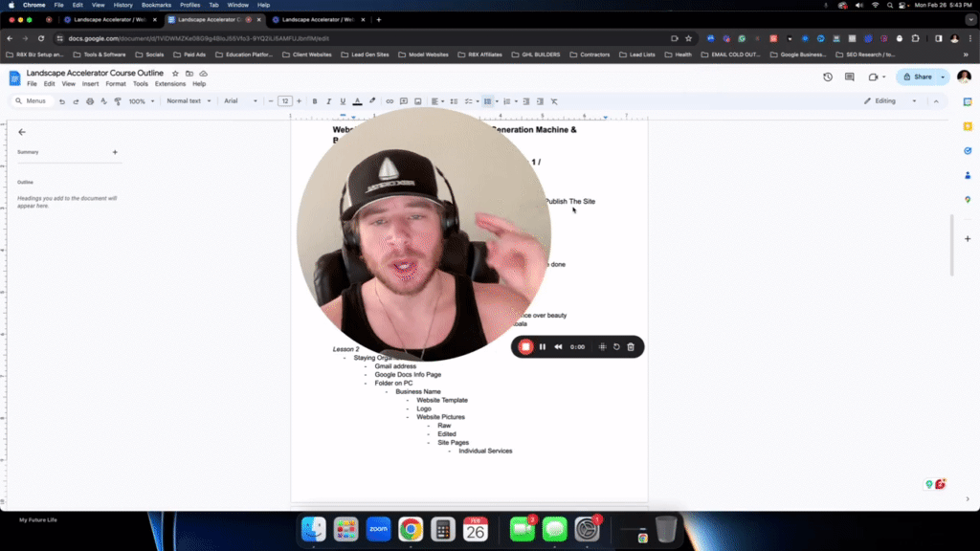Click the Share button
This screenshot has height=551, width=980.
pos(920,76)
